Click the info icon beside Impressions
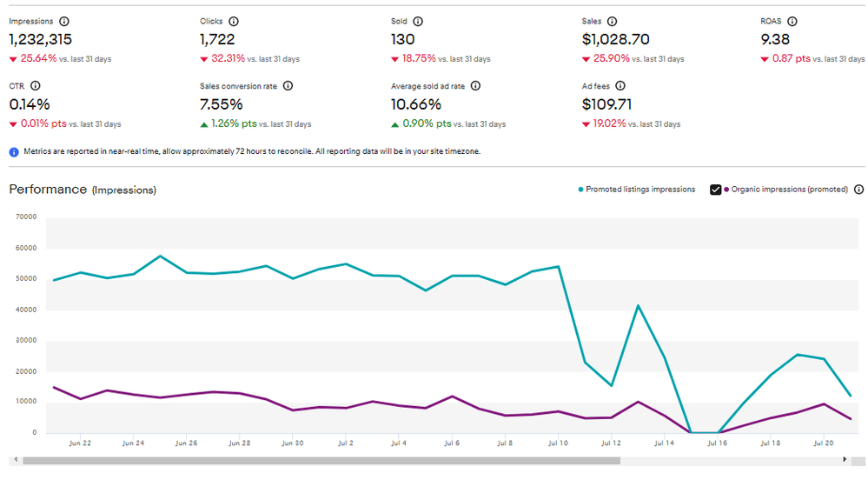Viewport: 868px width, 480px height. pos(64,22)
